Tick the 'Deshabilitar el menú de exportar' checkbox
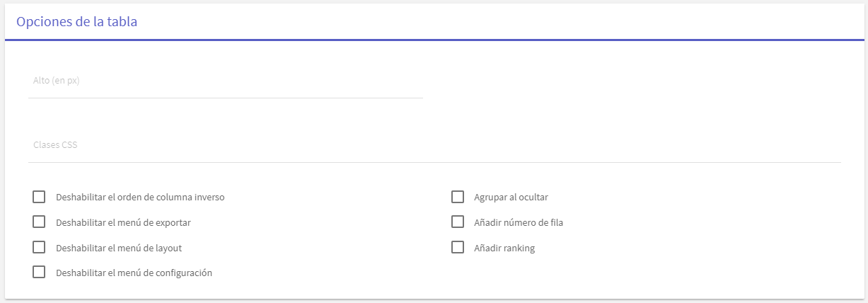The width and height of the screenshot is (868, 303). [x=39, y=222]
